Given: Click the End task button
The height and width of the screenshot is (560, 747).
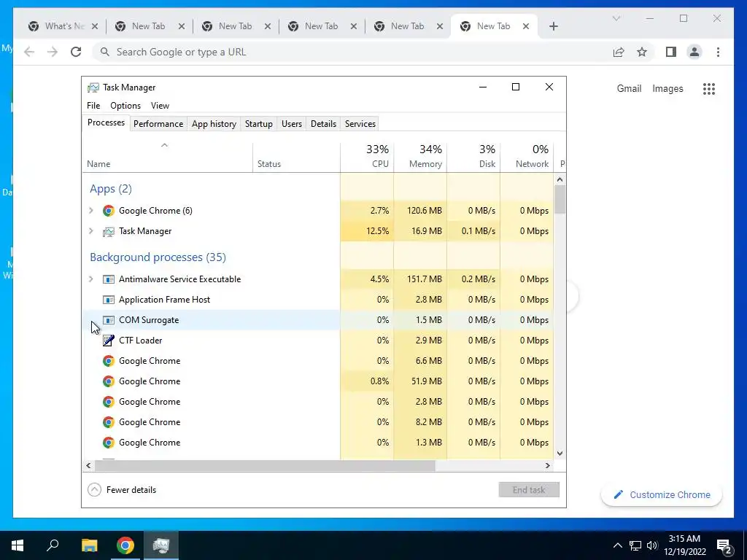Looking at the screenshot, I should [x=529, y=489].
